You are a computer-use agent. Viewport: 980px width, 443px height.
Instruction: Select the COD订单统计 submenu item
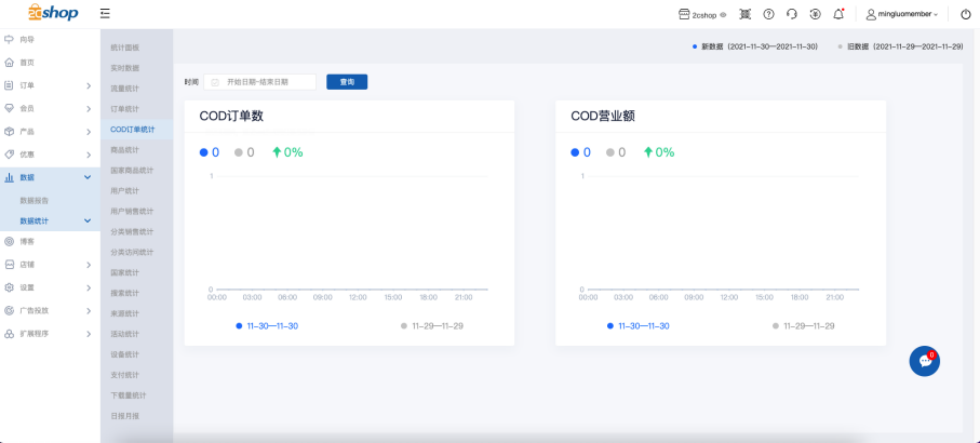pyautogui.click(x=132, y=129)
